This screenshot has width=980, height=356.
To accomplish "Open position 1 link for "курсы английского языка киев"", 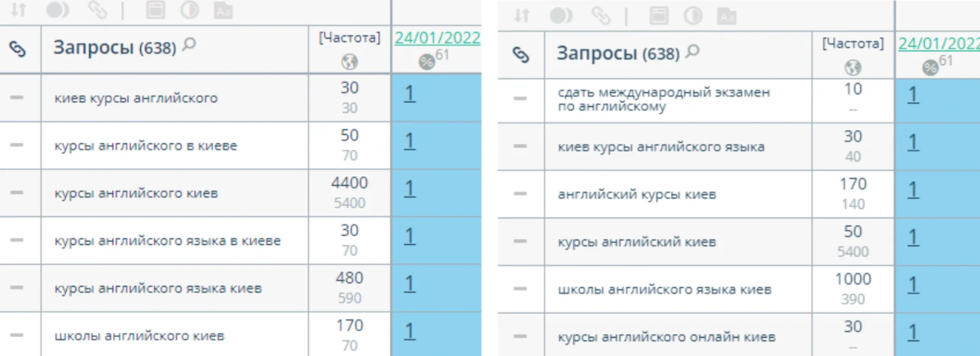I will click(410, 284).
